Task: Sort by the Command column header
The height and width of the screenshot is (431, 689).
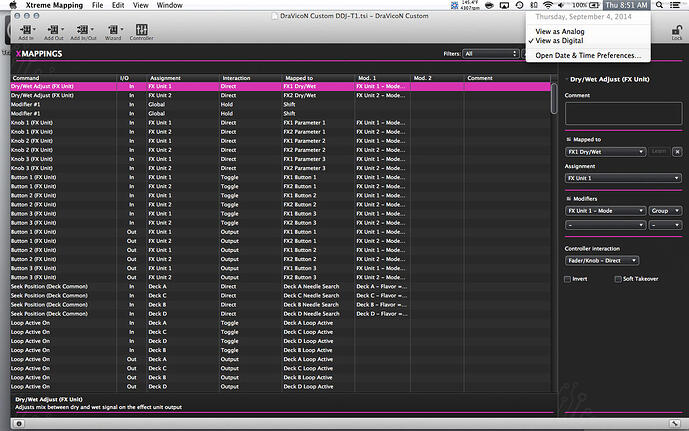Action: point(64,78)
